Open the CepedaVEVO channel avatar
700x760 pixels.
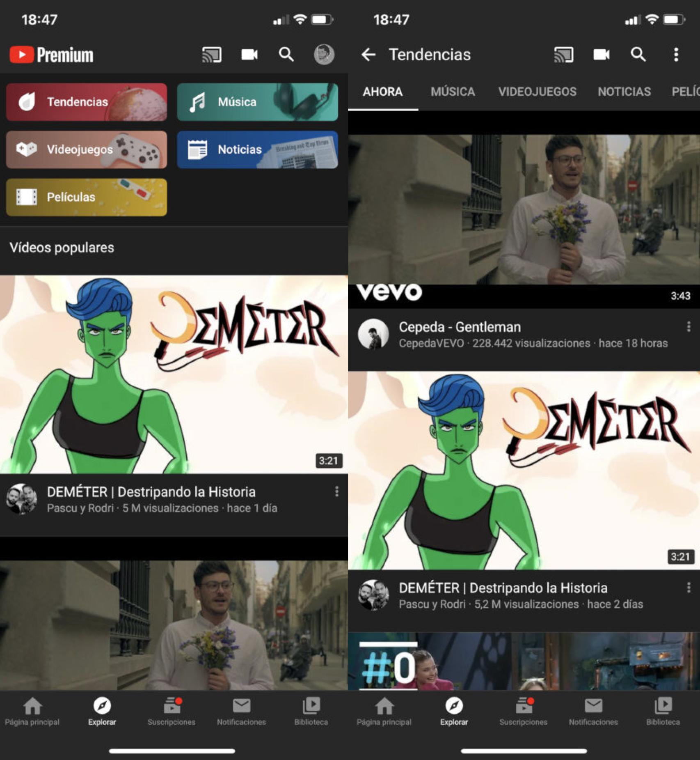[373, 334]
